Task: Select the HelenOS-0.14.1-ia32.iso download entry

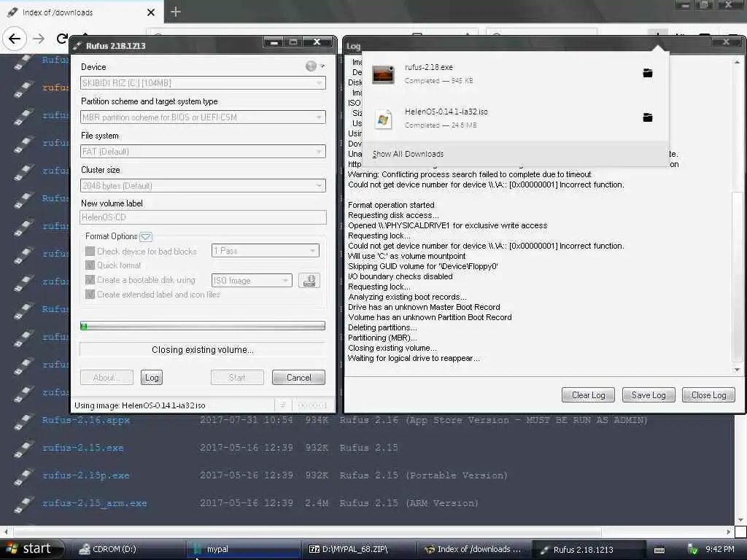Action: pyautogui.click(x=516, y=118)
